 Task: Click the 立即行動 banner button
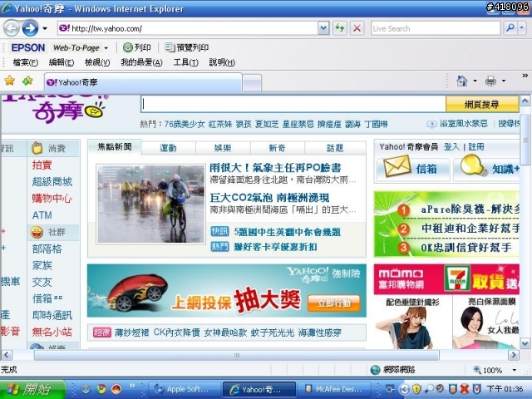[334, 303]
